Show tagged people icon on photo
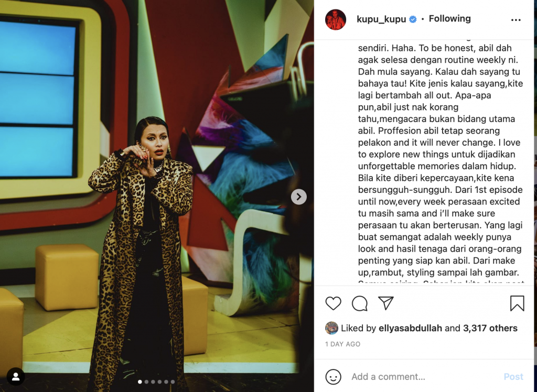Viewport: 537px width, 392px height. tap(15, 377)
